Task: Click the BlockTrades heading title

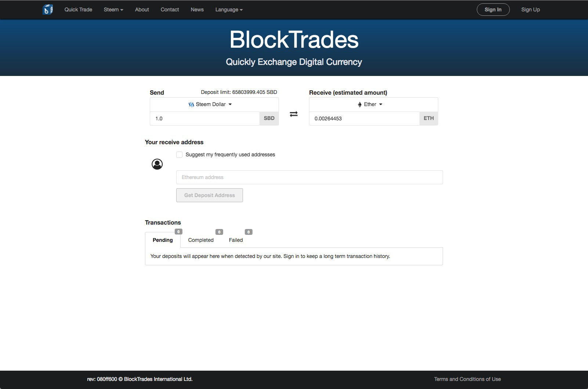Action: click(x=294, y=40)
